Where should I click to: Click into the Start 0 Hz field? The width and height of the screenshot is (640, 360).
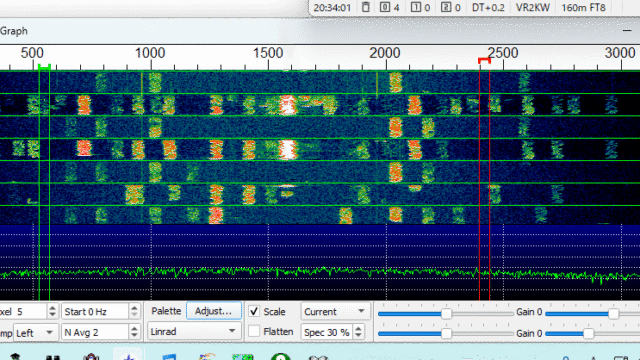click(96, 312)
